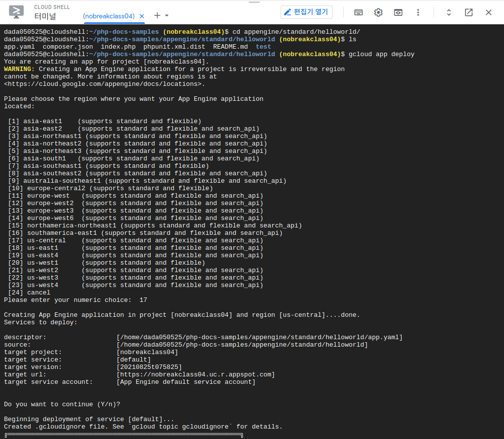Click the 'composer.json' file name
504x439 pixels.
68,47
